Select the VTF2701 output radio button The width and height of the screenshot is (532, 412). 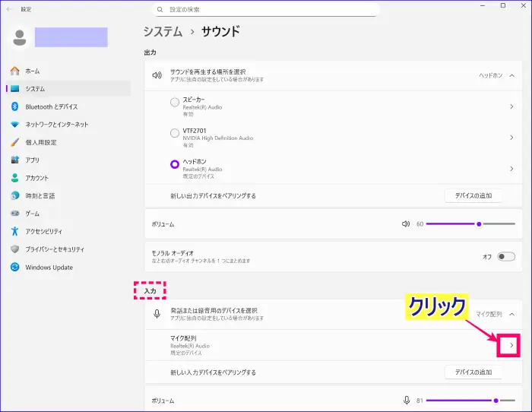coord(175,133)
